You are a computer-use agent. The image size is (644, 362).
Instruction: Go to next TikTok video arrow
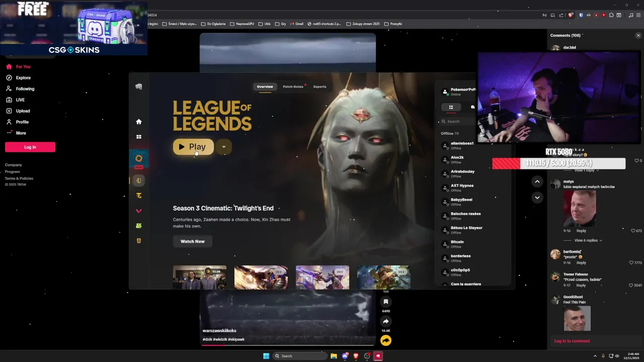tap(537, 198)
